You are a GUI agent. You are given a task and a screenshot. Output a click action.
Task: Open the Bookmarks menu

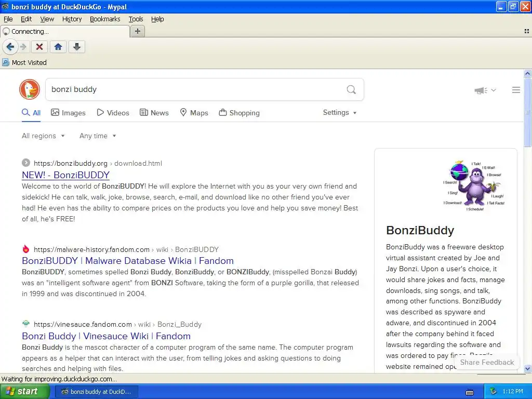(105, 19)
